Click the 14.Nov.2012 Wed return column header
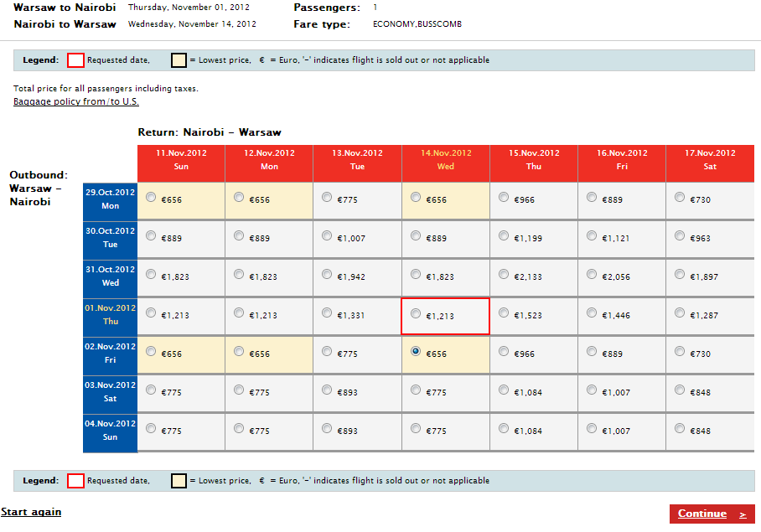Viewport: 761px width, 532px height. click(x=446, y=163)
